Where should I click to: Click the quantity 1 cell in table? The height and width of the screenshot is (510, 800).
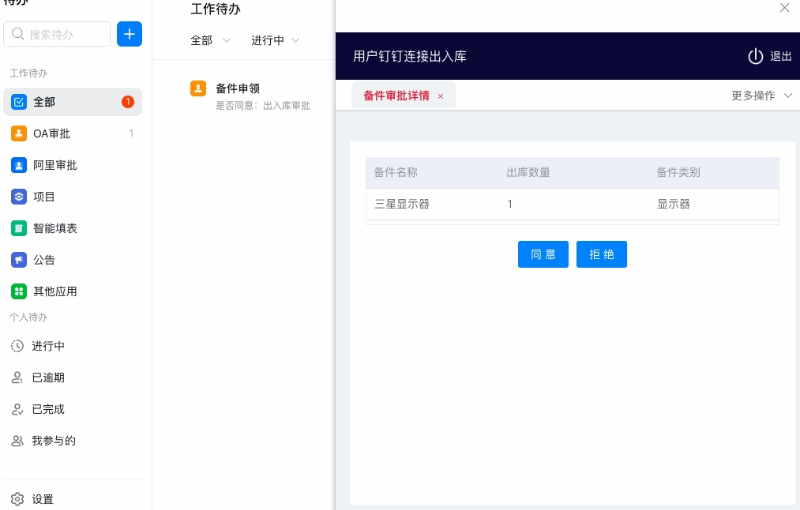click(x=510, y=204)
